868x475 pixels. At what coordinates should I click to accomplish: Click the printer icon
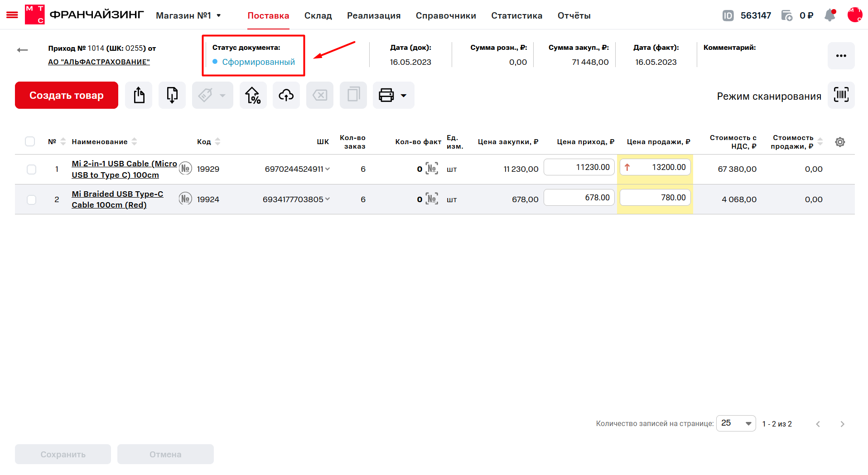(x=386, y=95)
